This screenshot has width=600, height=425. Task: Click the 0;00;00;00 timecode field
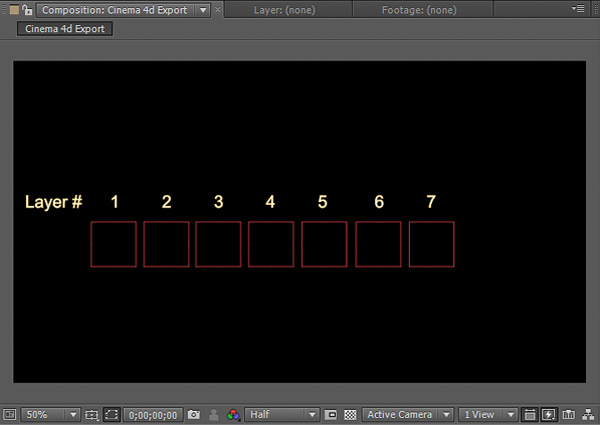[x=153, y=415]
